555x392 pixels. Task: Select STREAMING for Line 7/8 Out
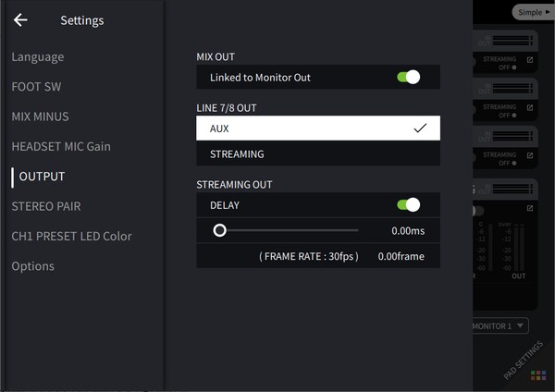[318, 154]
